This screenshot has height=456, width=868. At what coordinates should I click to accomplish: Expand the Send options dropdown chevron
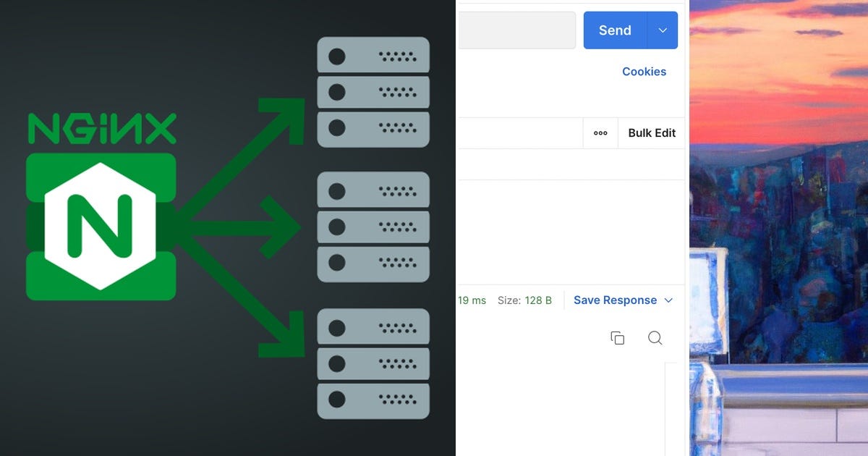tap(662, 30)
